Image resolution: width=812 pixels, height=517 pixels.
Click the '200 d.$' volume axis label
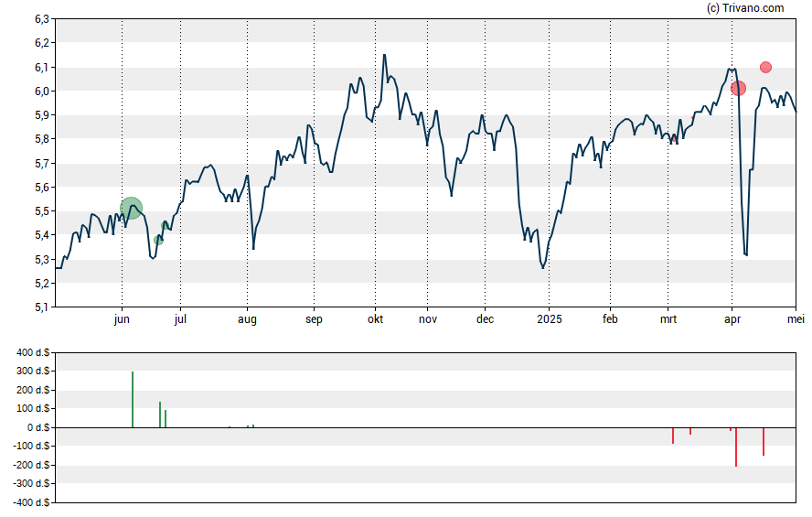click(33, 390)
